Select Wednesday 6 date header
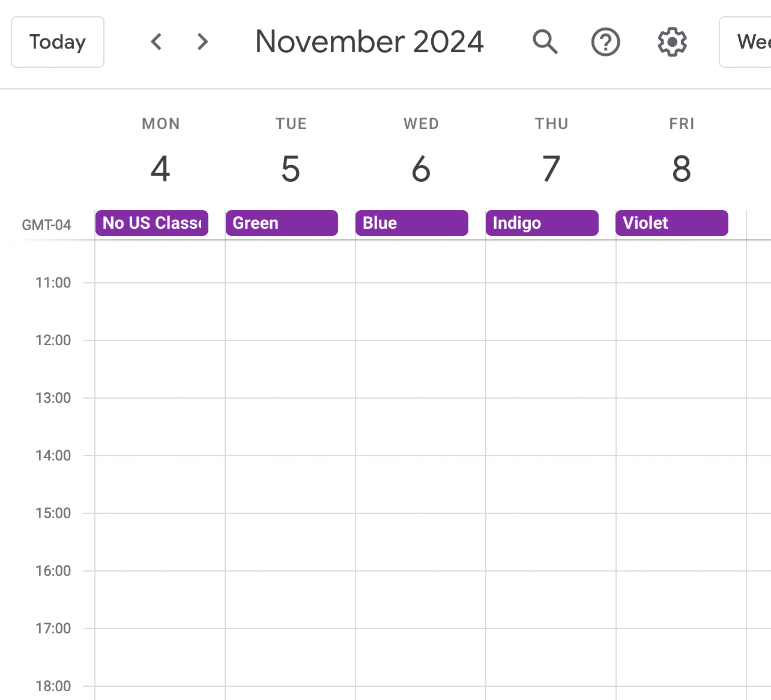This screenshot has width=771, height=700. tap(421, 169)
